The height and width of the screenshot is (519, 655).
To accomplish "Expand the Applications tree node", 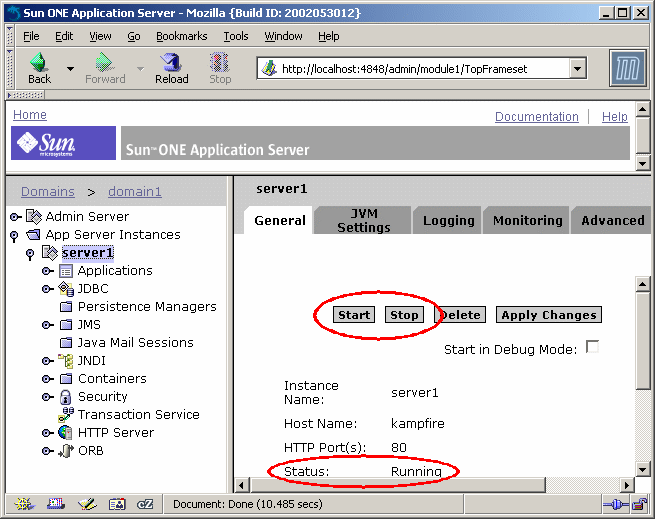I will [48, 271].
